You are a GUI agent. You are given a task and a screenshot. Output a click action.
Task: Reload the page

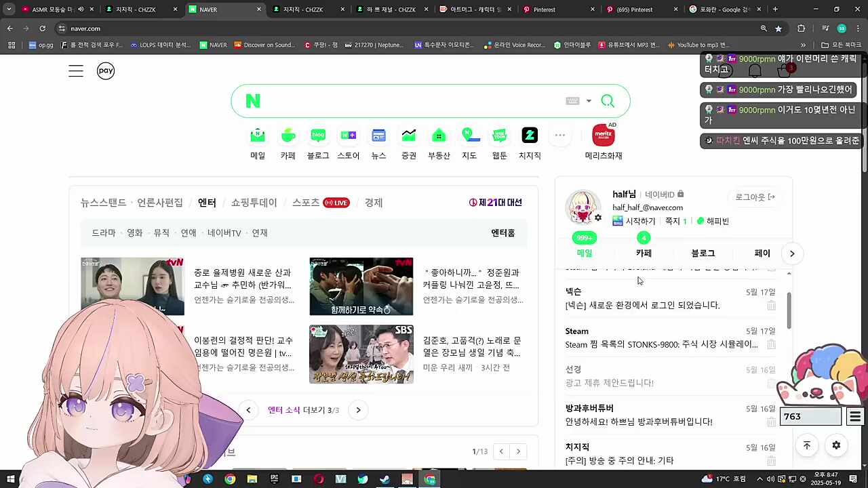42,28
